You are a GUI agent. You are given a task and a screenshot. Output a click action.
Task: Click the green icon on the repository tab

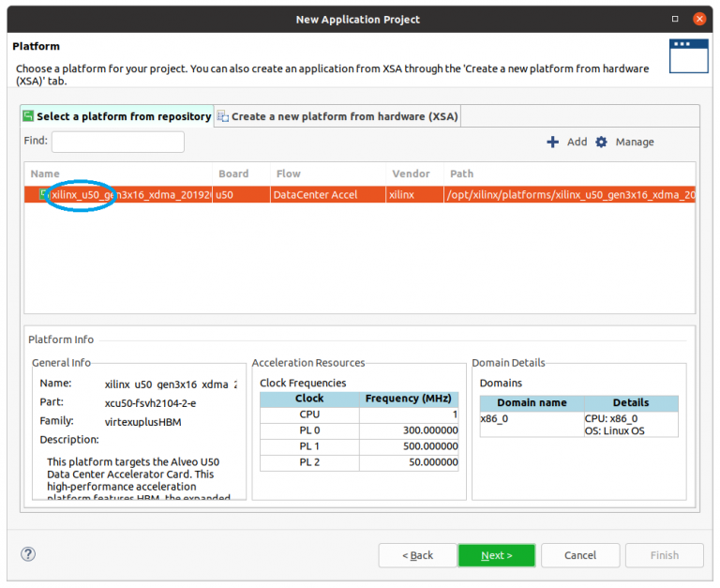pyautogui.click(x=28, y=116)
